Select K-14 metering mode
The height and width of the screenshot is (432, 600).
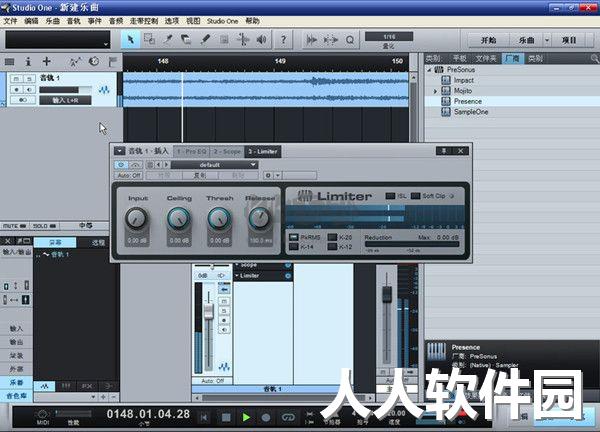tap(293, 247)
